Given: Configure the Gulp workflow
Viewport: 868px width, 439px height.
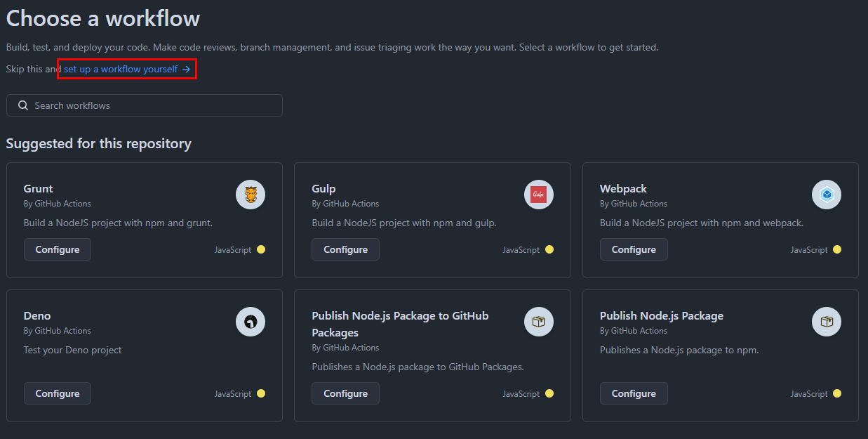Looking at the screenshot, I should click(x=345, y=249).
